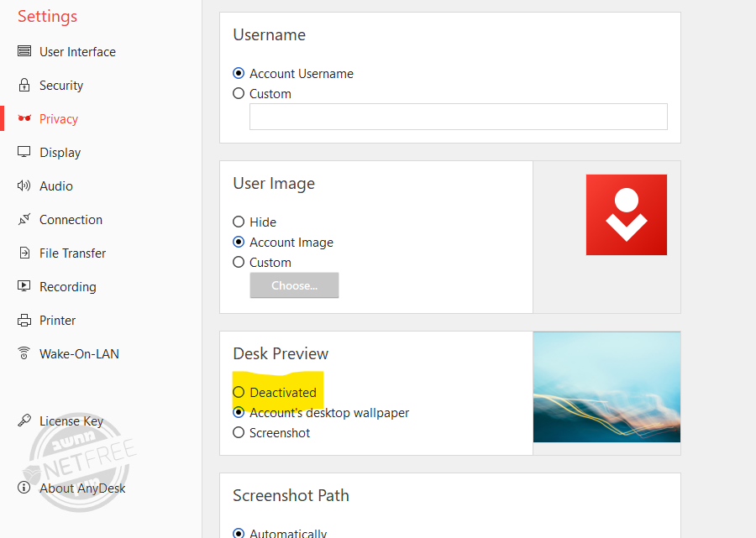Click the File Transfer document icon
This screenshot has height=538, width=756.
coord(24,253)
